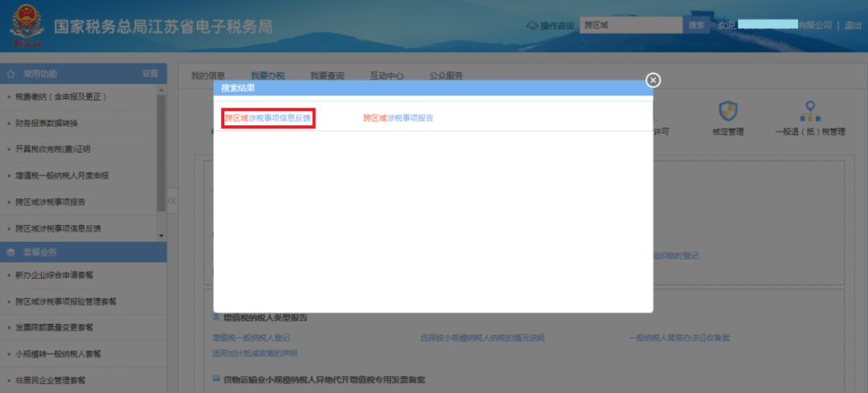The height and width of the screenshot is (393, 868).
Task: Click 退出 to log out
Action: (853, 26)
